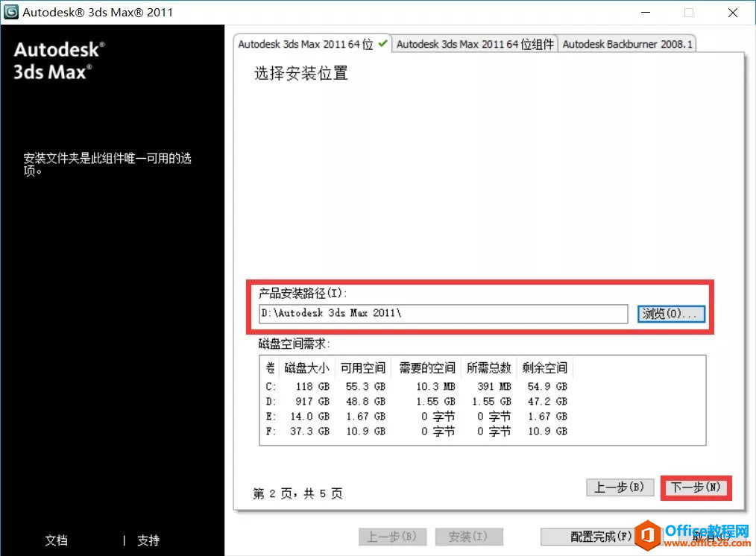Minimize the installer window
The image size is (756, 556).
click(x=646, y=13)
